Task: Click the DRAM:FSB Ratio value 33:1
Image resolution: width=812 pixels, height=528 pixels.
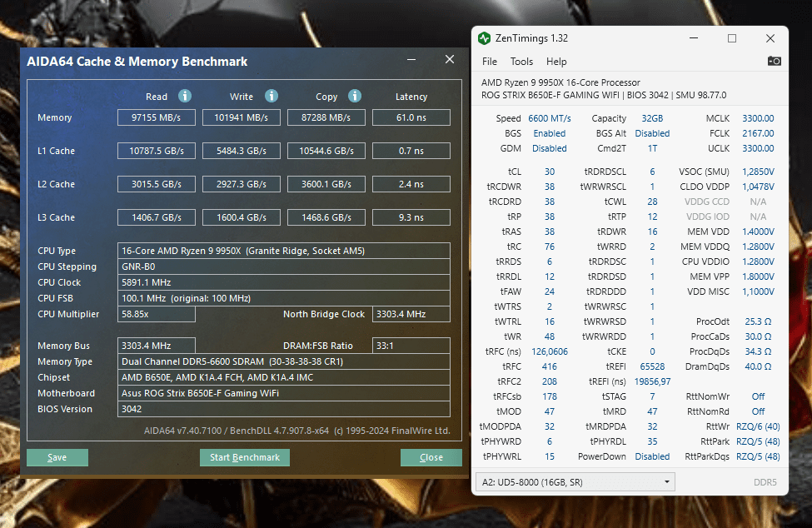Action: (411, 346)
